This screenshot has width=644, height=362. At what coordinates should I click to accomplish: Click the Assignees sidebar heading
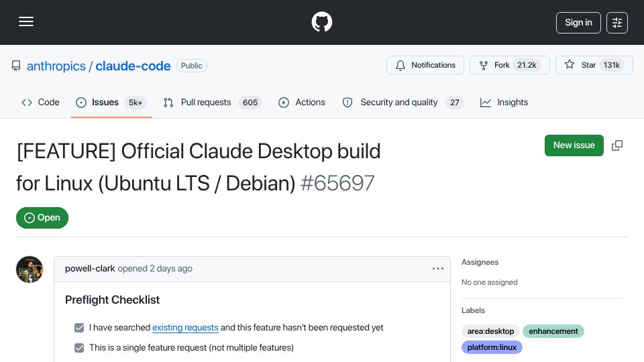coord(480,262)
